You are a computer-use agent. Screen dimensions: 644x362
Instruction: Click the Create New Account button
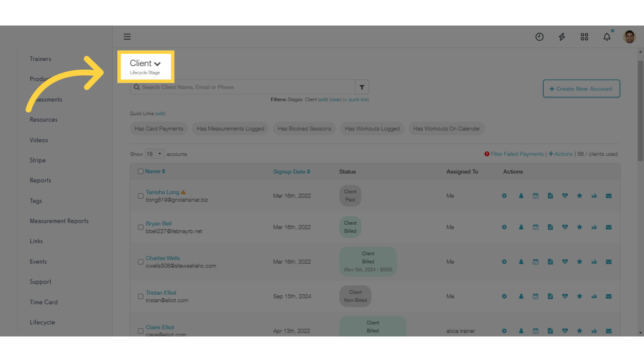point(581,88)
